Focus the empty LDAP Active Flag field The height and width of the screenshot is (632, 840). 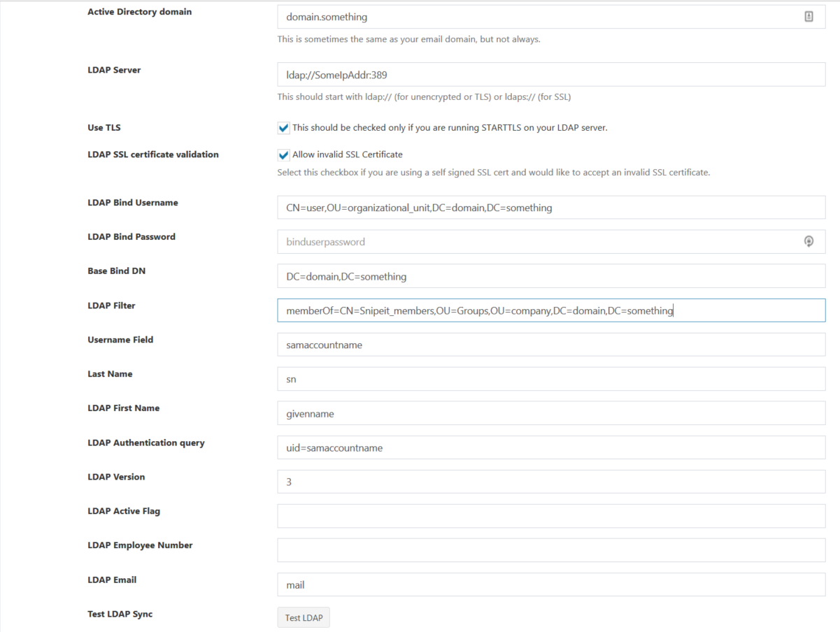(490, 516)
